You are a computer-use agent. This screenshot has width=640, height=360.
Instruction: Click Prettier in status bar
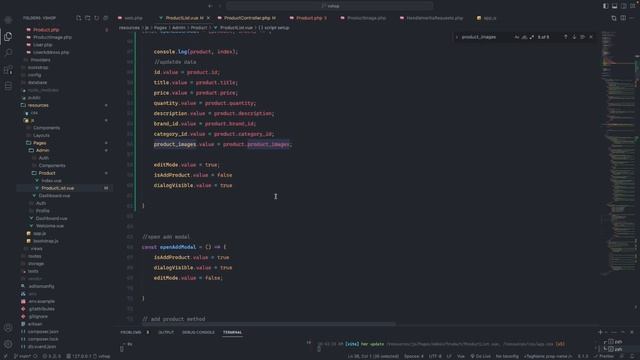[x=604, y=356]
